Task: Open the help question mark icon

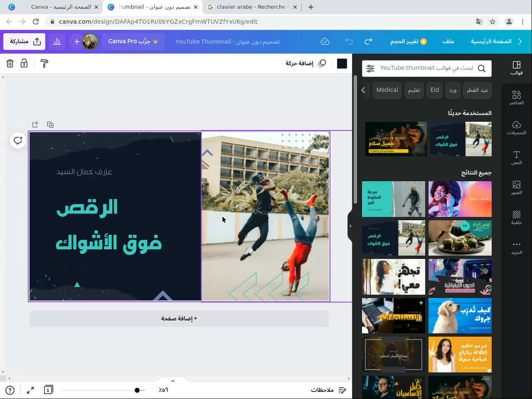Action: (10, 390)
